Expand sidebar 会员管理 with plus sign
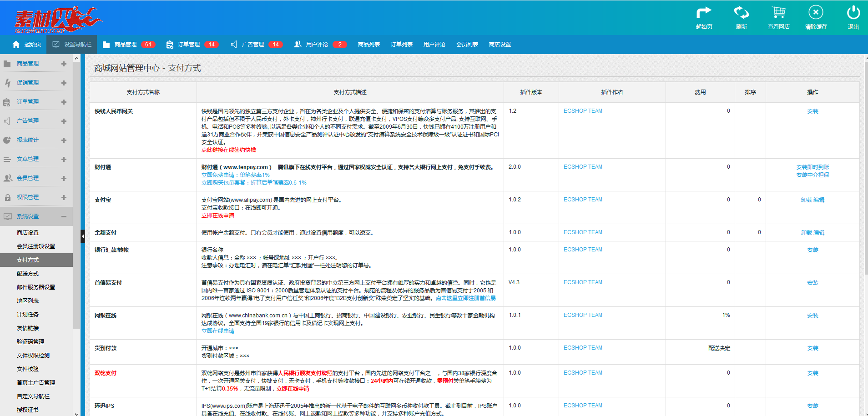Viewport: 868px width, 416px height. click(64, 178)
